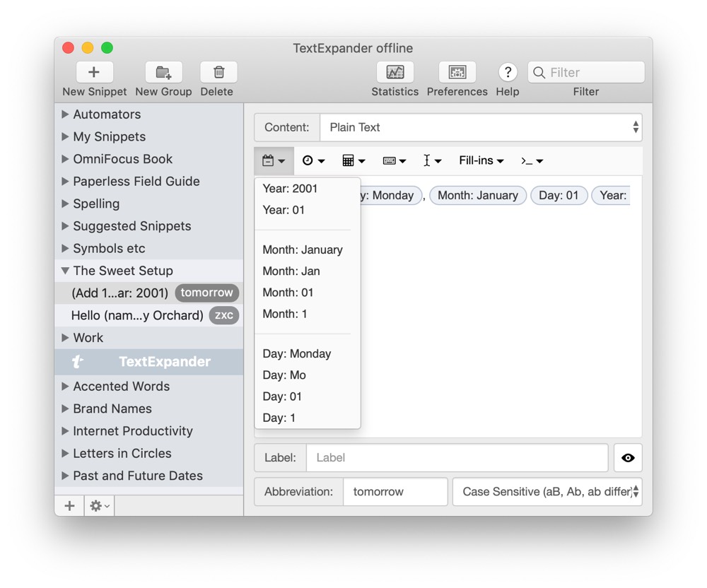707x588 pixels.
Task: Expand the My Snippets group
Action: click(65, 136)
